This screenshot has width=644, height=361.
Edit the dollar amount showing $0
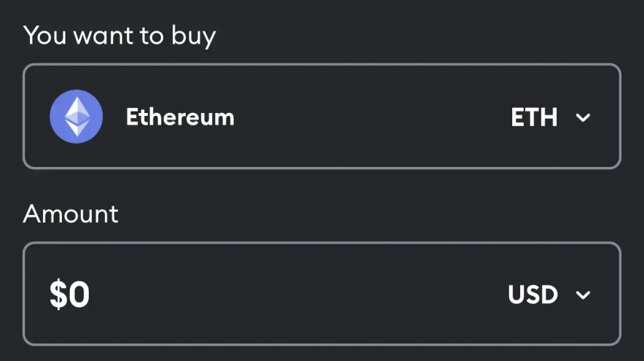pyautogui.click(x=69, y=295)
